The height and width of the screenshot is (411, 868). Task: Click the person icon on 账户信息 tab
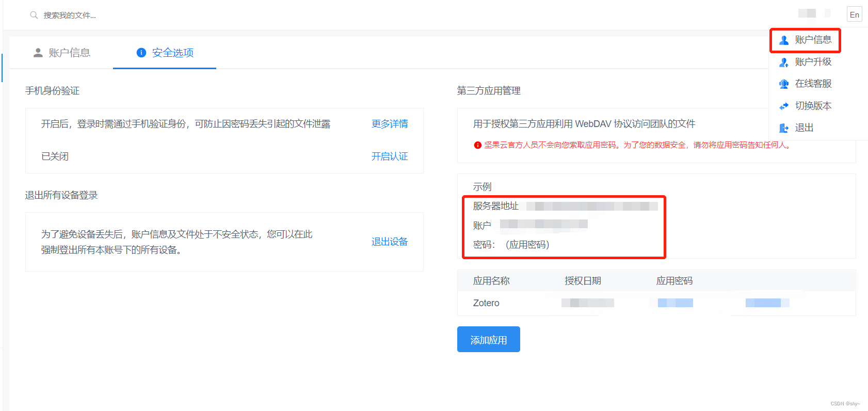pos(38,53)
